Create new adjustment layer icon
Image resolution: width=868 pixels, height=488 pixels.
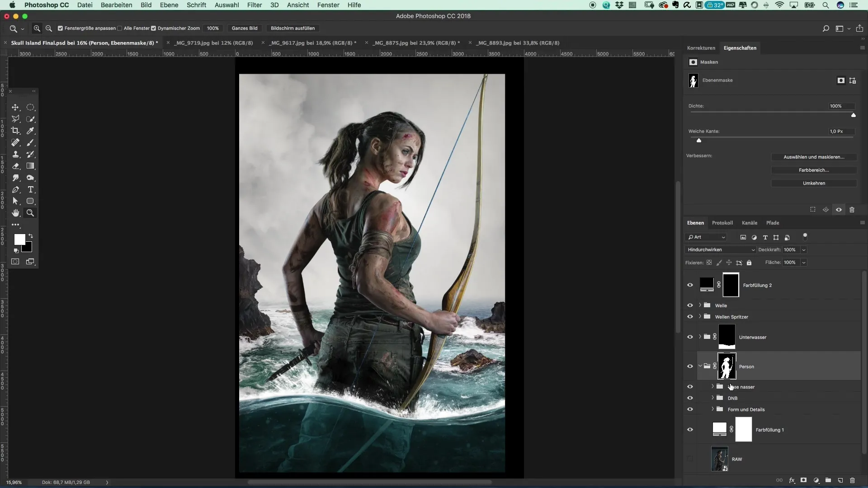click(x=816, y=480)
